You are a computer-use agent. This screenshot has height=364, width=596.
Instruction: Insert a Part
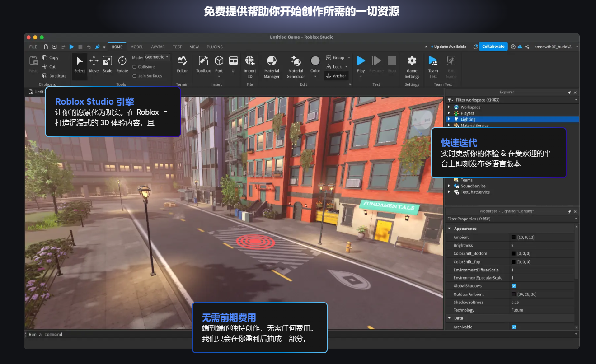pos(219,65)
